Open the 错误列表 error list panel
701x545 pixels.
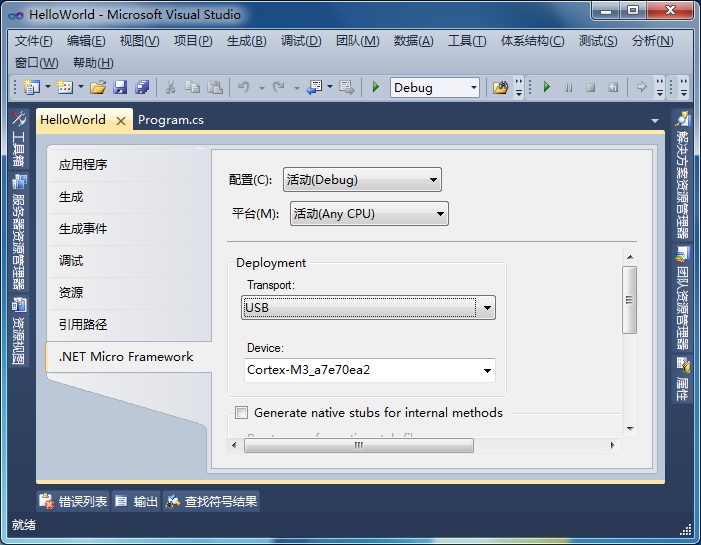point(73,502)
